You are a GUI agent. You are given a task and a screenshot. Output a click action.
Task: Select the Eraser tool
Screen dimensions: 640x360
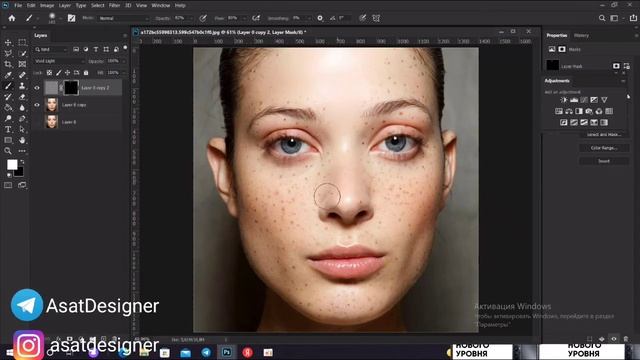pyautogui.click(x=22, y=97)
